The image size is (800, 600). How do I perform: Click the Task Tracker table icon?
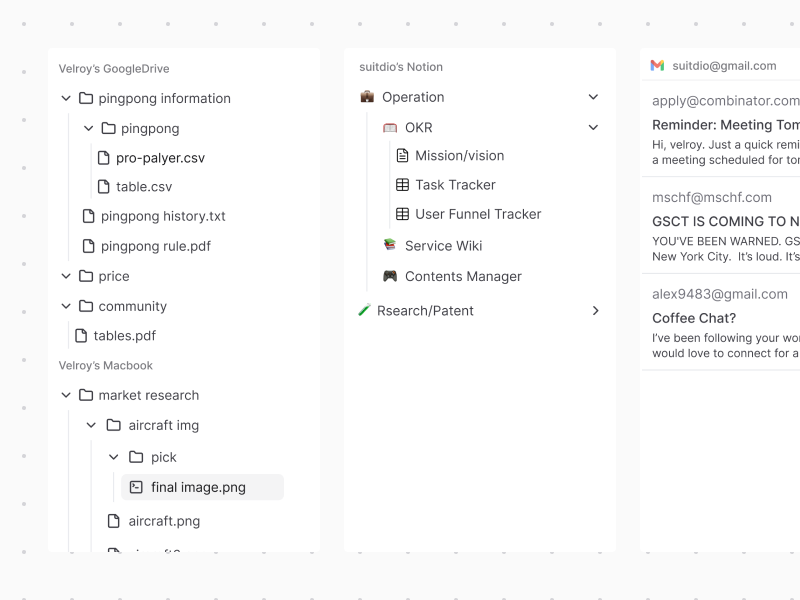pyautogui.click(x=403, y=185)
